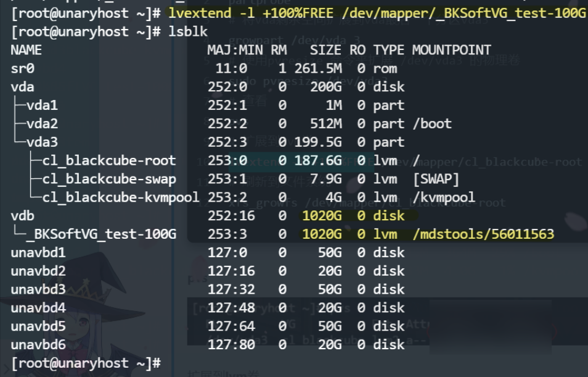Click the /boot mountpoint text
This screenshot has width=588, height=377.
[x=435, y=123]
